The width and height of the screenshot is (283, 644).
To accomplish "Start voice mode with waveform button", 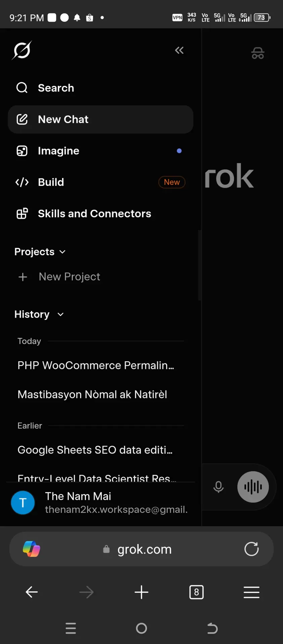I will [x=253, y=487].
